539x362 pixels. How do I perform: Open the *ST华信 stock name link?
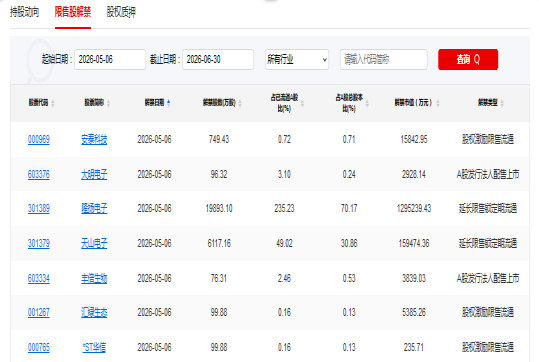(94, 348)
